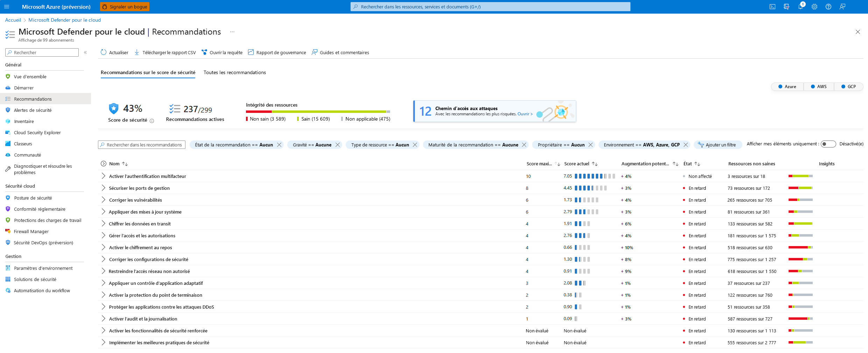Open feedback icon in top bar
Image resolution: width=868 pixels, height=353 pixels.
pyautogui.click(x=842, y=7)
